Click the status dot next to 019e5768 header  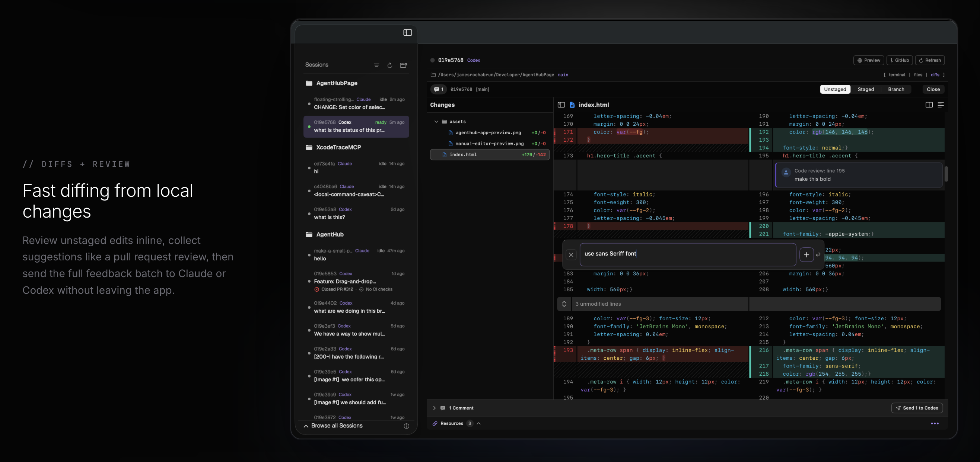(x=432, y=60)
